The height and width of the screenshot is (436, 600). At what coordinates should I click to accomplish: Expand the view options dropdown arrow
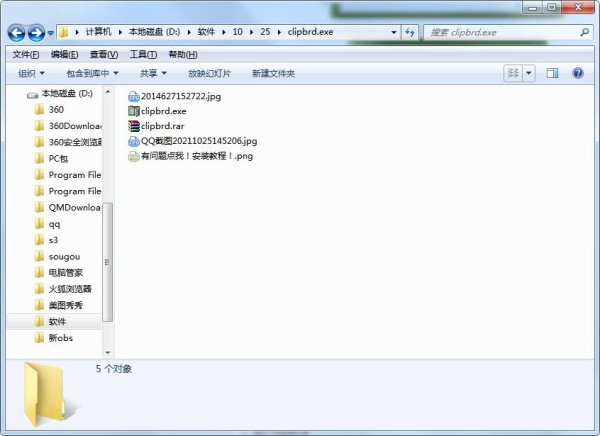[529, 73]
